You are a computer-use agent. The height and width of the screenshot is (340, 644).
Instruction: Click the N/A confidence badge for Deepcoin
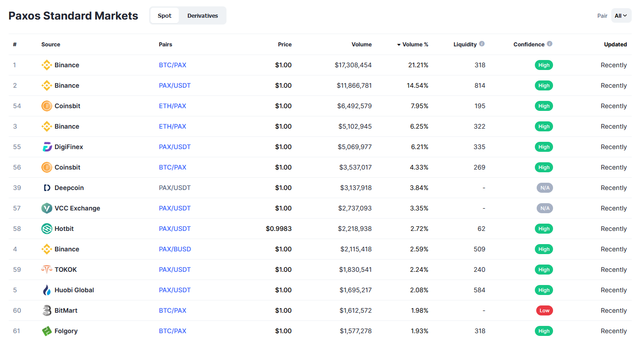(544, 188)
